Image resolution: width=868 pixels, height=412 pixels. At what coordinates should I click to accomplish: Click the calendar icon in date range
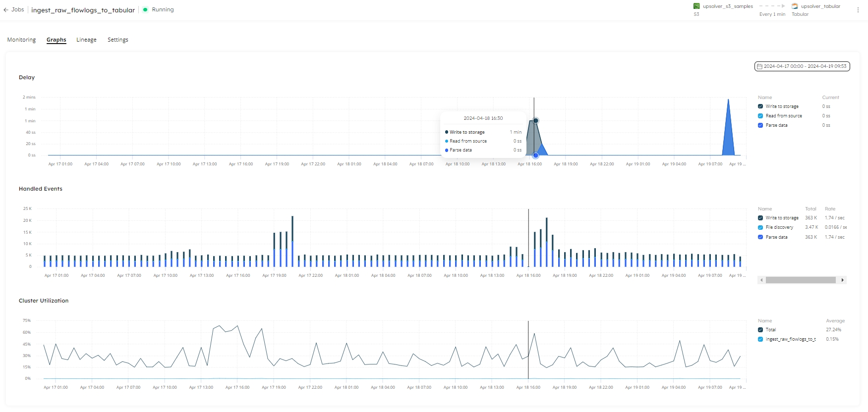point(759,66)
